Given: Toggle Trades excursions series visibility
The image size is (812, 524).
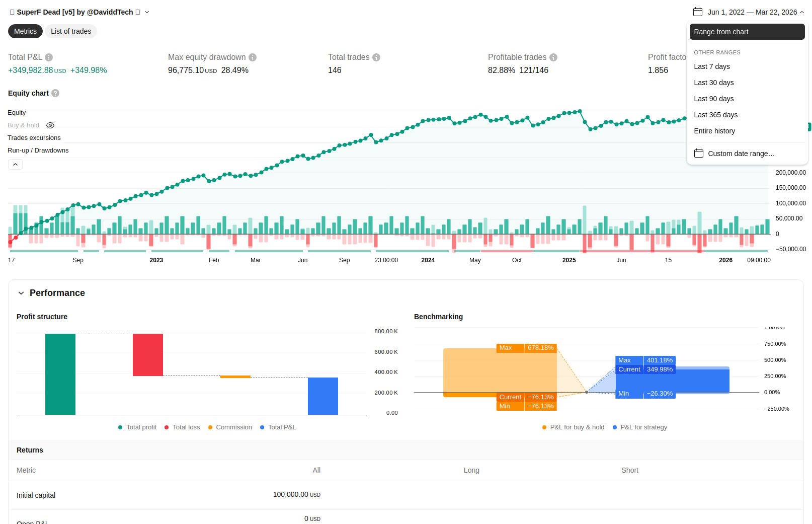Looking at the screenshot, I should pyautogui.click(x=34, y=138).
